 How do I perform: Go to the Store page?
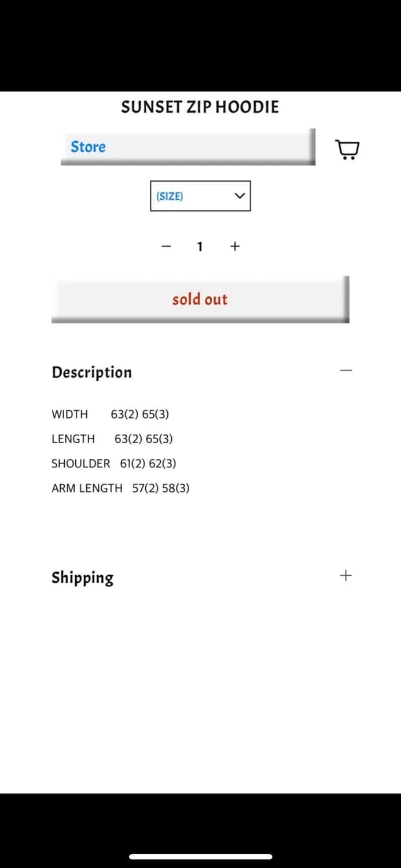point(88,147)
